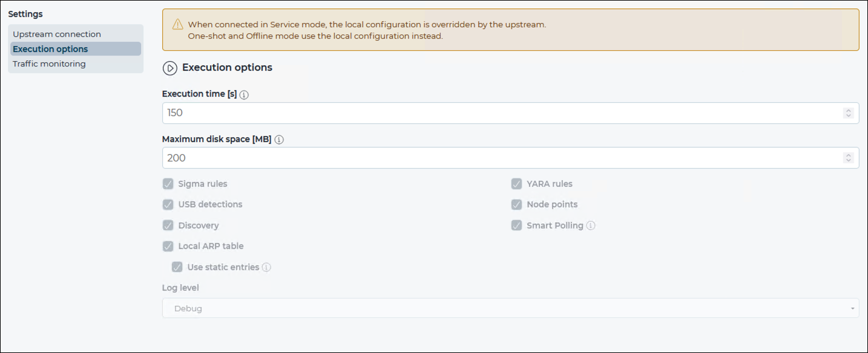
Task: Click the Smart Polling info icon
Action: (591, 225)
